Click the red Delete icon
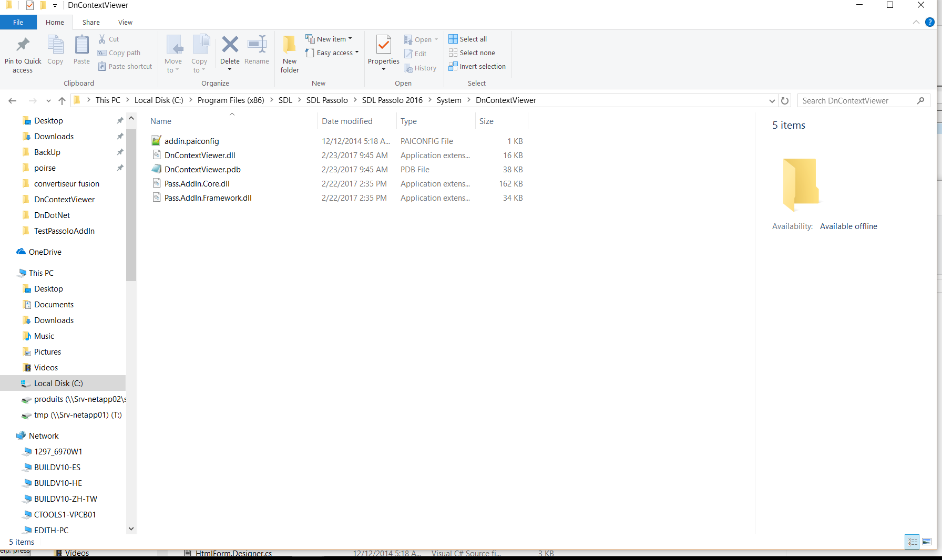 point(230,44)
